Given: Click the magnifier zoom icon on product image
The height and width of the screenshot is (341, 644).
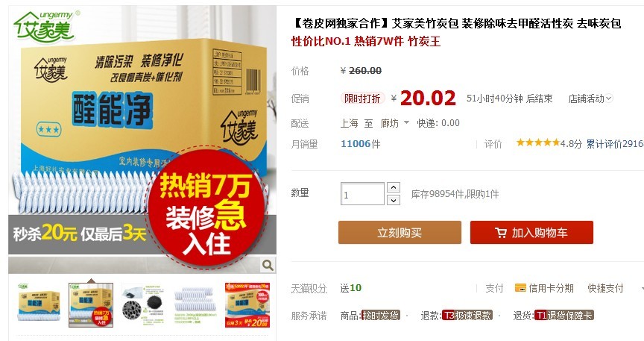Looking at the screenshot, I should click(x=268, y=266).
